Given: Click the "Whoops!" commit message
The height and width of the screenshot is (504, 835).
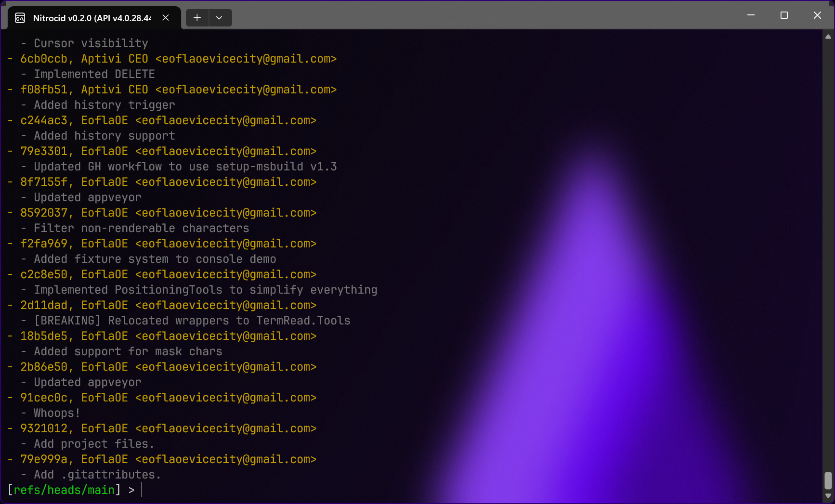Looking at the screenshot, I should [56, 413].
